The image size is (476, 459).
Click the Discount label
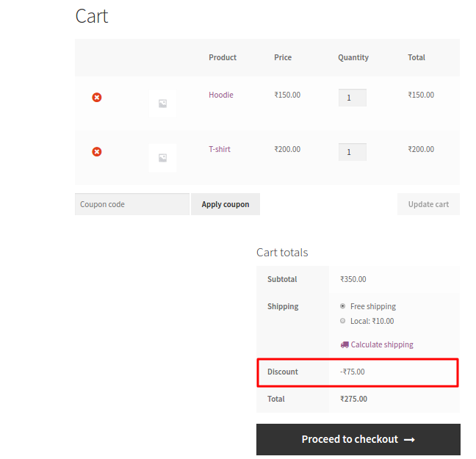[x=283, y=372]
